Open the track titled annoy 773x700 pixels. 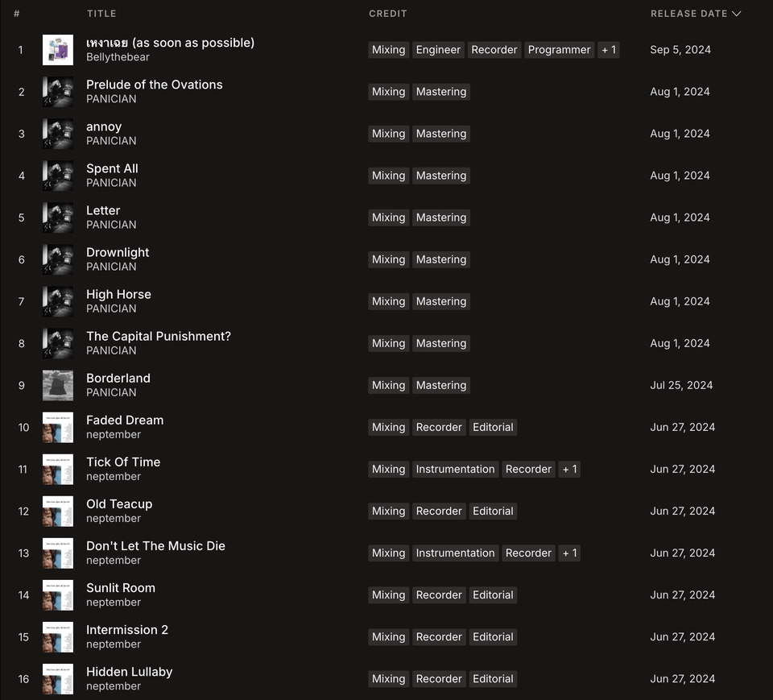tap(104, 126)
